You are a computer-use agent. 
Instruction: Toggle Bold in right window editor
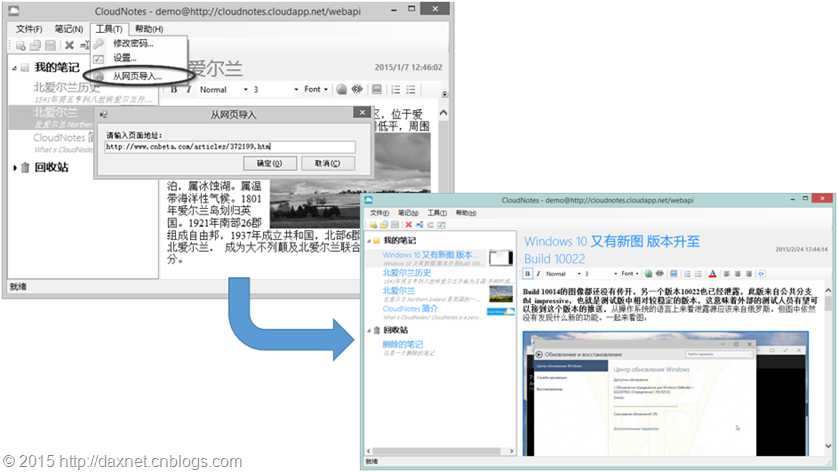(x=527, y=274)
